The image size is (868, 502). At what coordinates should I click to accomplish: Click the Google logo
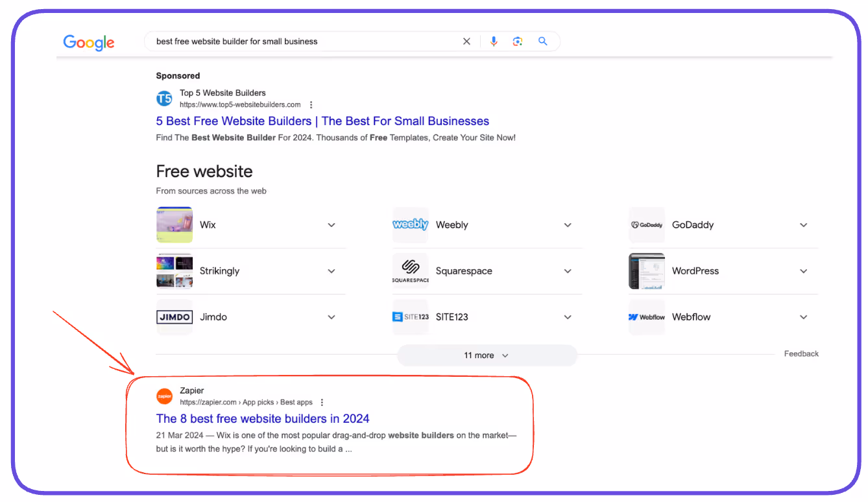tap(89, 42)
